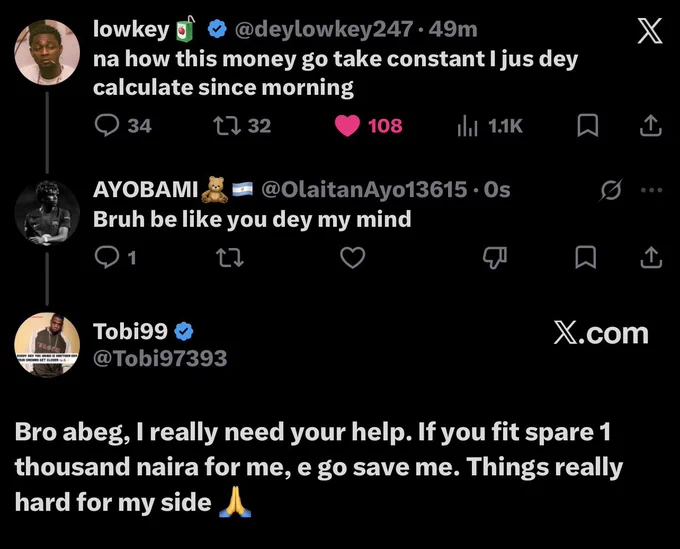680x549 pixels.
Task: Open @deylowkey247 profile handle
Action: coord(324,29)
